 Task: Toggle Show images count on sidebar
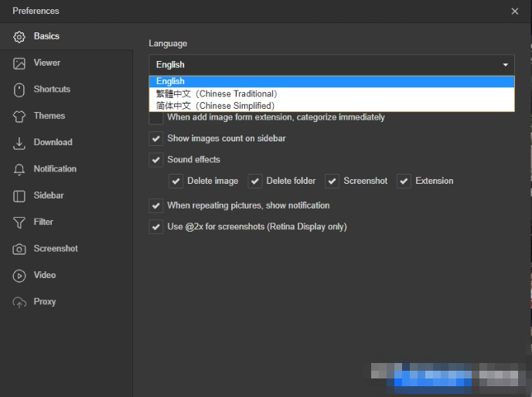[x=156, y=139]
